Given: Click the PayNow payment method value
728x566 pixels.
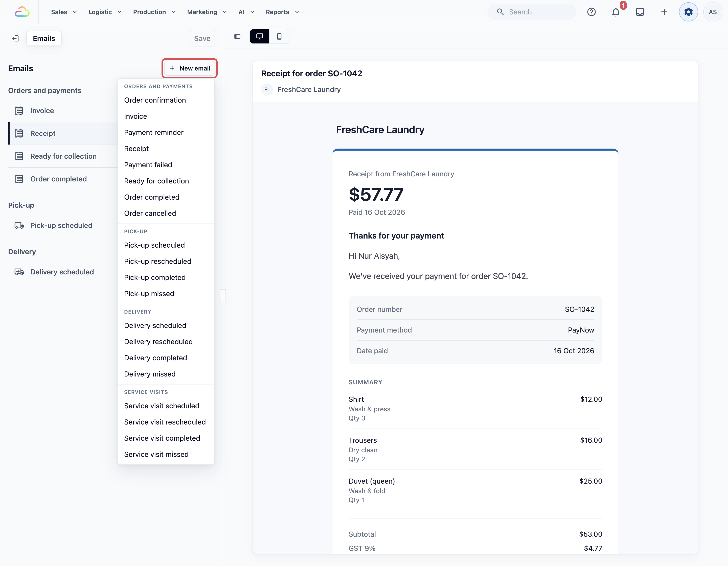Looking at the screenshot, I should pyautogui.click(x=581, y=330).
